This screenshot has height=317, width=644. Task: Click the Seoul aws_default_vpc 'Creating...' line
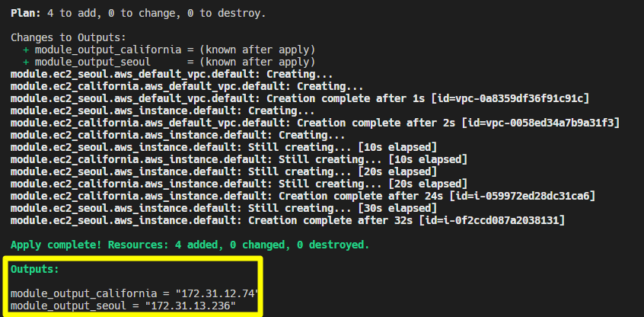(172, 75)
